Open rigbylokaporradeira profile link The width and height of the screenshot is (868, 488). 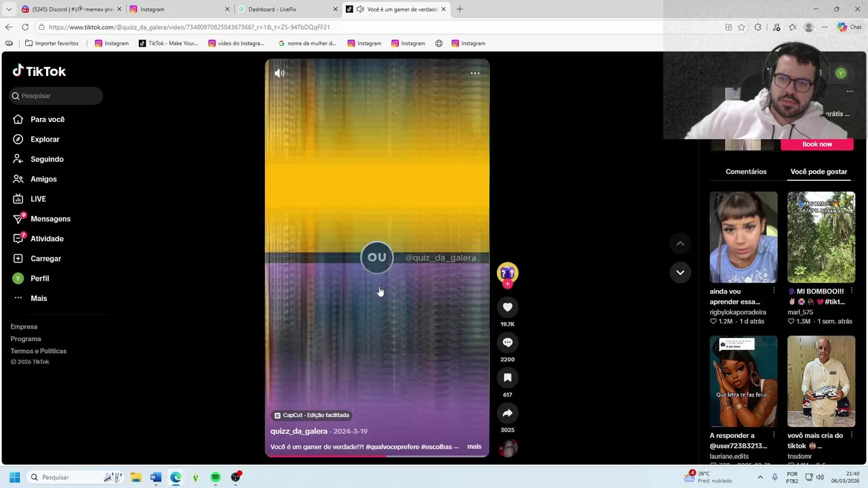(738, 312)
